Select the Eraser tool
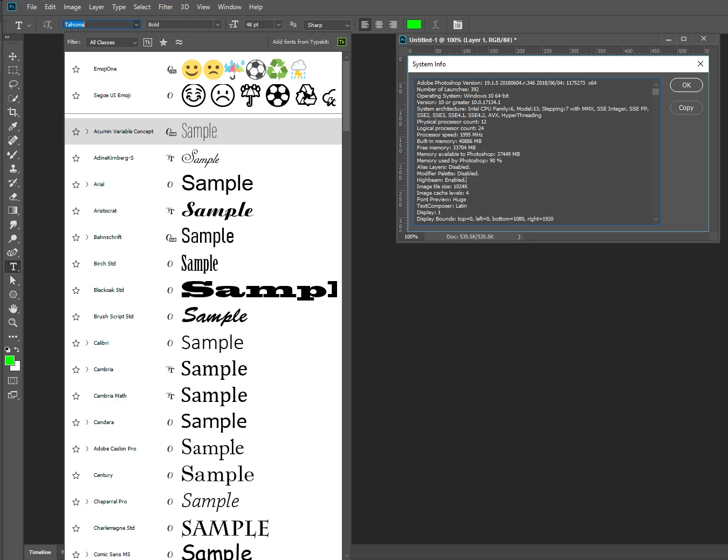The height and width of the screenshot is (560, 728). pos(13,196)
